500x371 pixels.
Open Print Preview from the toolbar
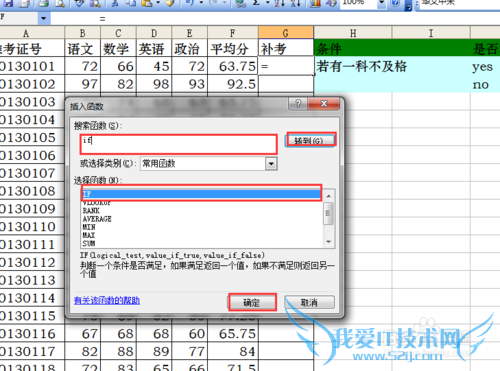click(60, 3)
